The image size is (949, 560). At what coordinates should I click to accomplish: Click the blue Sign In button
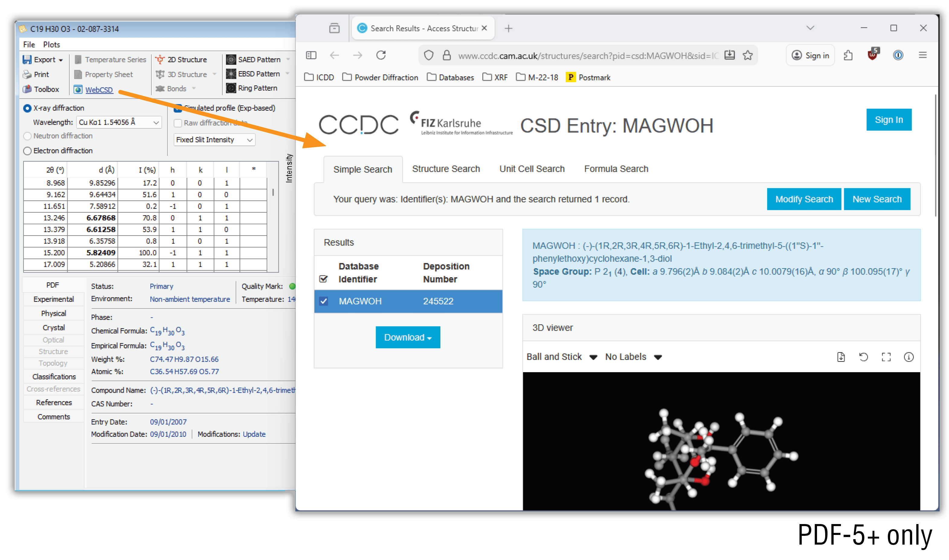pos(888,120)
